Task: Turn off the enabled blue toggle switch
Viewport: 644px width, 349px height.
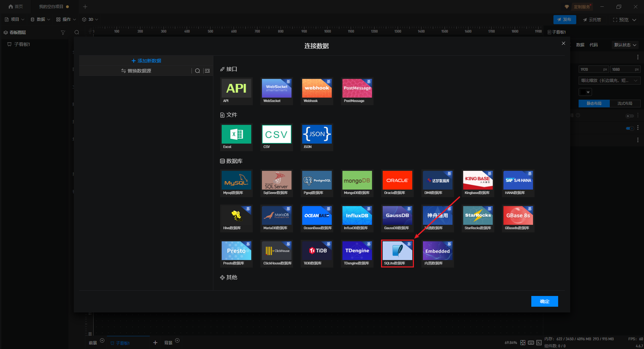Action: [x=630, y=128]
